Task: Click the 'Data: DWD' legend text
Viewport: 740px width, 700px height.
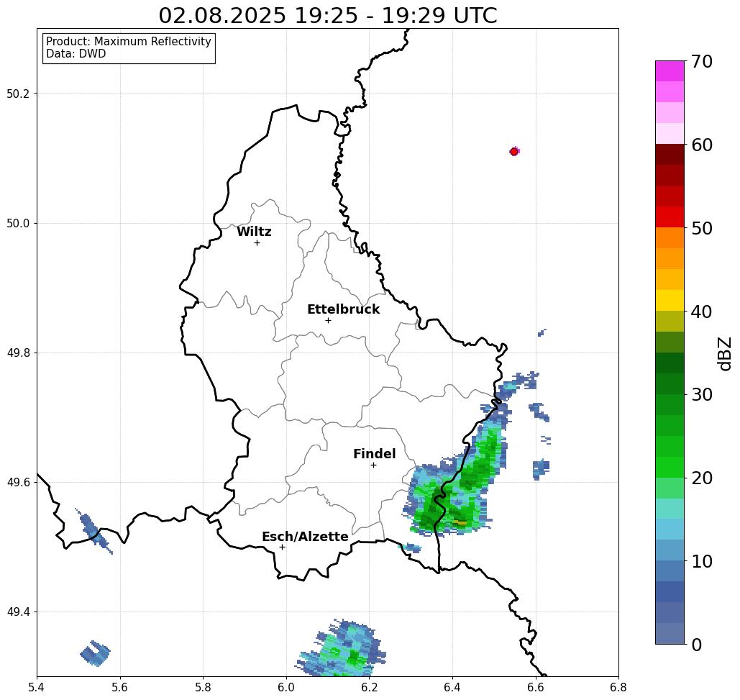Action: [76, 54]
